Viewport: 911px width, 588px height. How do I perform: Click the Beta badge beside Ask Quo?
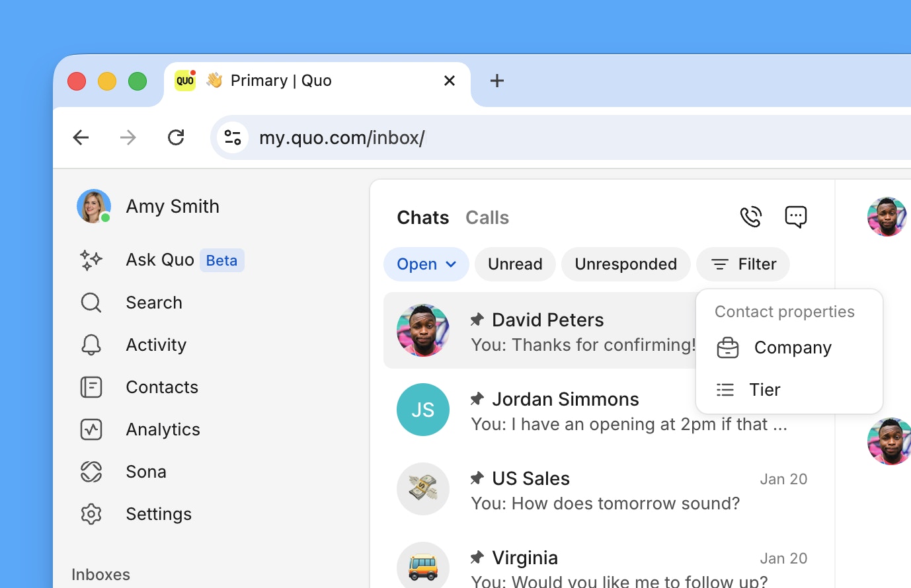click(221, 260)
